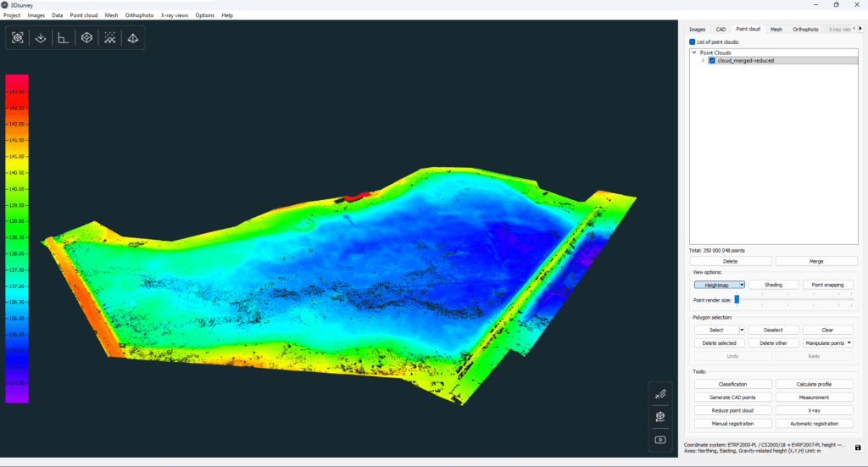Click the Calculate profile button
Image resolution: width=868 pixels, height=467 pixels.
814,384
